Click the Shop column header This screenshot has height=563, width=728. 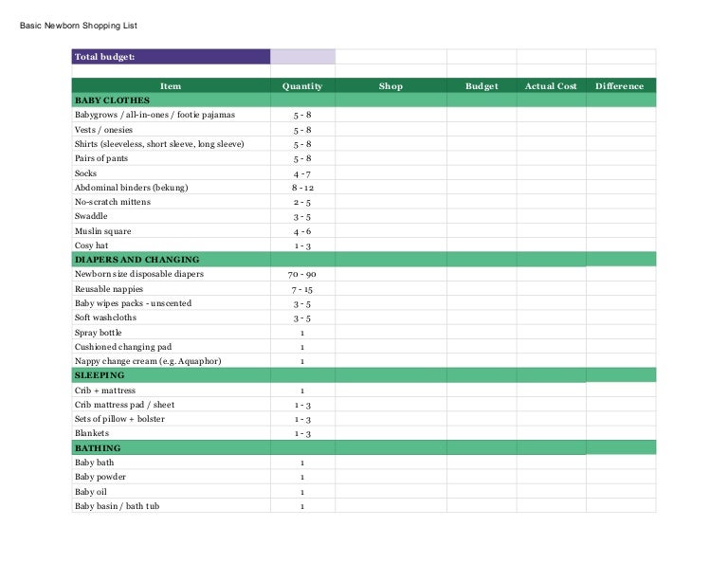391,86
